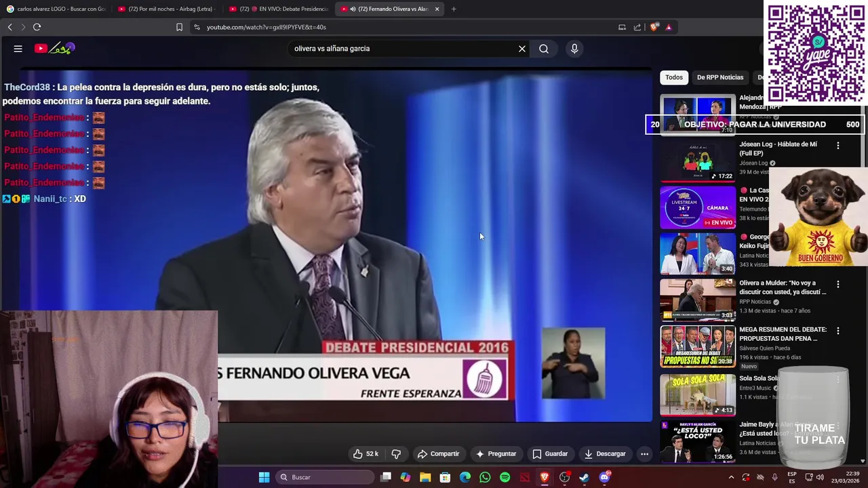868x488 pixels.
Task: Open OBS Studio from the taskbar
Action: 564,477
